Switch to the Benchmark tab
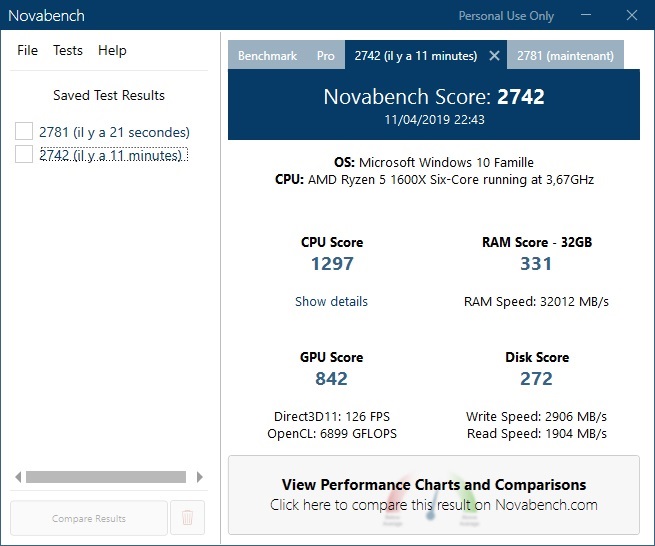The image size is (655, 546). point(267,56)
